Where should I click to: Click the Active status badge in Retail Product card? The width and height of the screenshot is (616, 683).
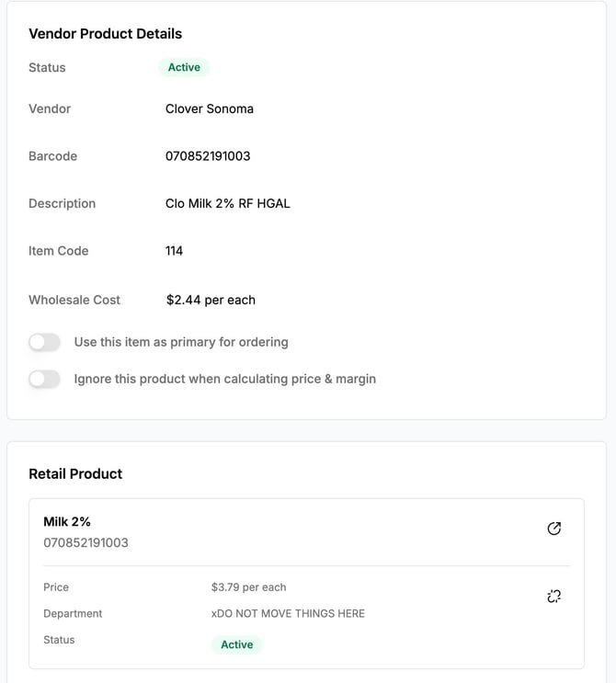pos(236,644)
